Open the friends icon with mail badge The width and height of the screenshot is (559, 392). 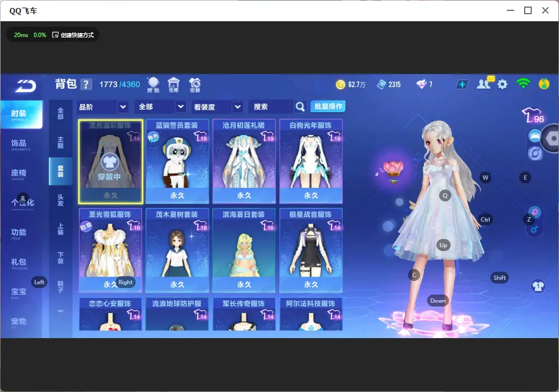[x=485, y=83]
